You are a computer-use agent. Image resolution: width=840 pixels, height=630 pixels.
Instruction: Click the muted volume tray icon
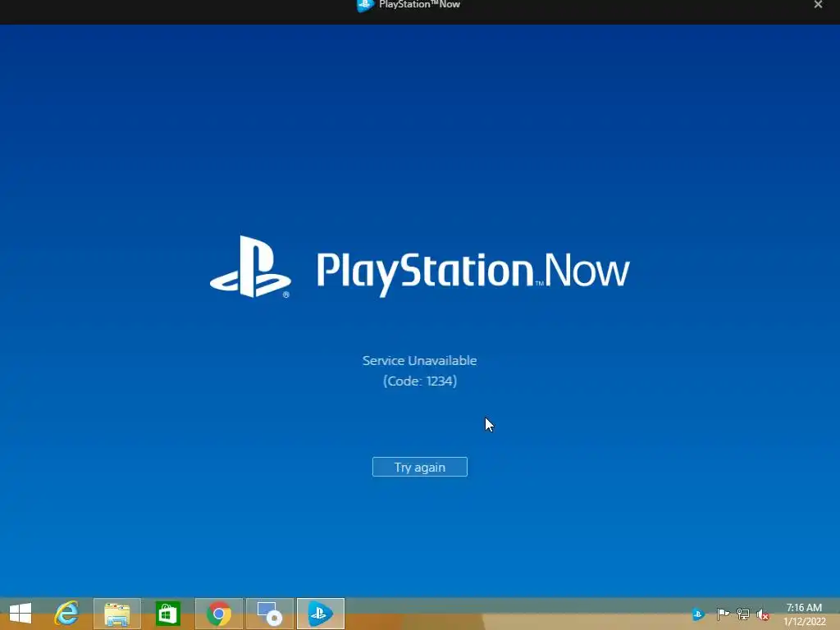(x=763, y=614)
